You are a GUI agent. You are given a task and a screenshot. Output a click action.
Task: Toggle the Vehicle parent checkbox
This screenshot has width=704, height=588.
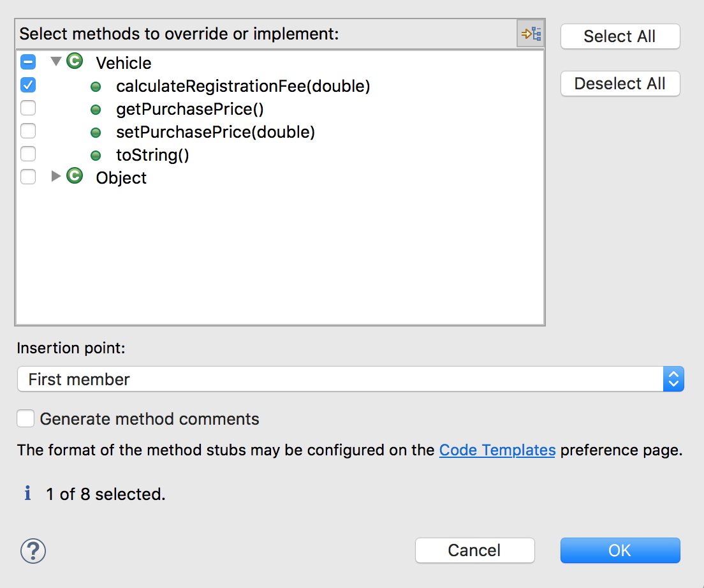click(27, 61)
